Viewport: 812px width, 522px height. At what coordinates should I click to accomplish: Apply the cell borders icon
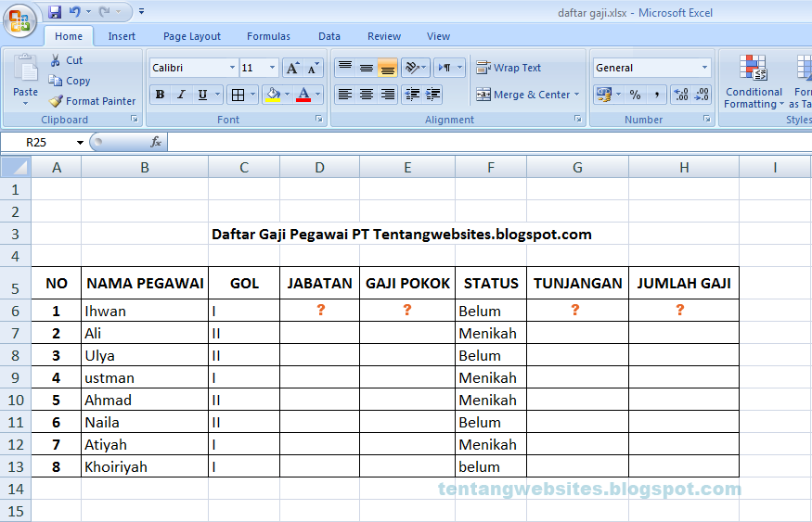(238, 95)
